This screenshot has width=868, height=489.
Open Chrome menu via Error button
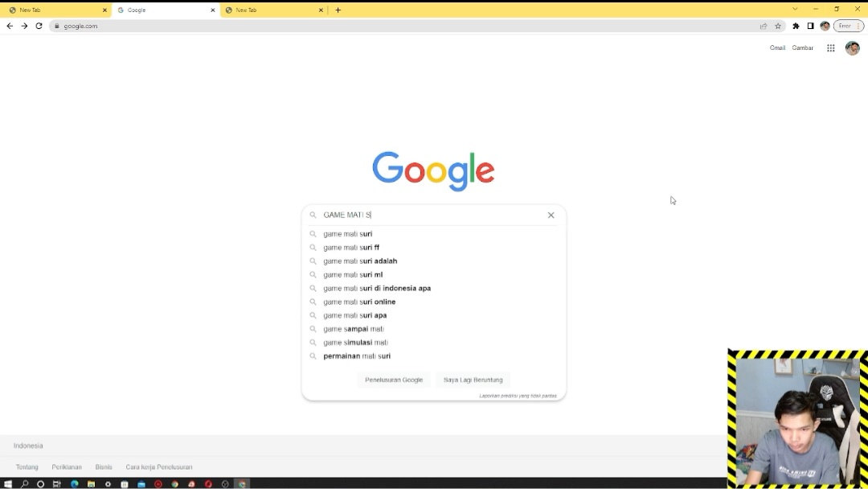click(849, 26)
